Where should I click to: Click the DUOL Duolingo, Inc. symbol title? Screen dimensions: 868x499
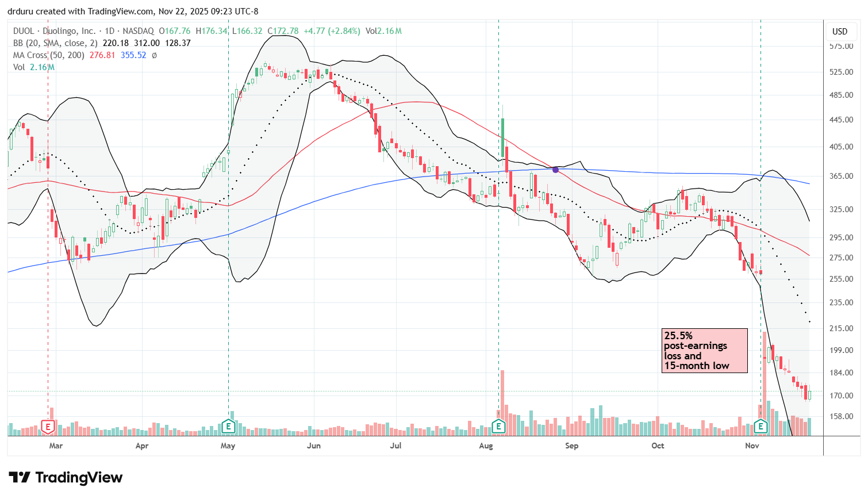[x=55, y=31]
